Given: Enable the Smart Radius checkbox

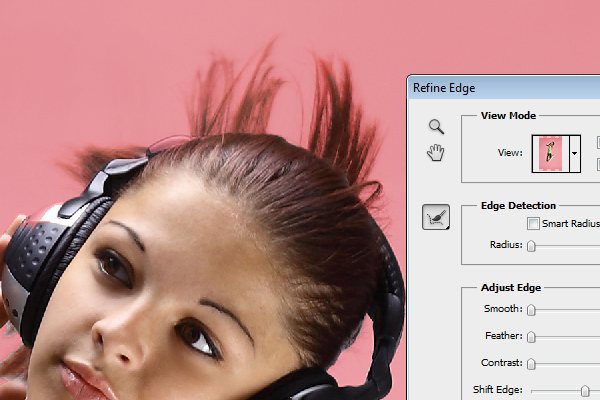Looking at the screenshot, I should [533, 223].
